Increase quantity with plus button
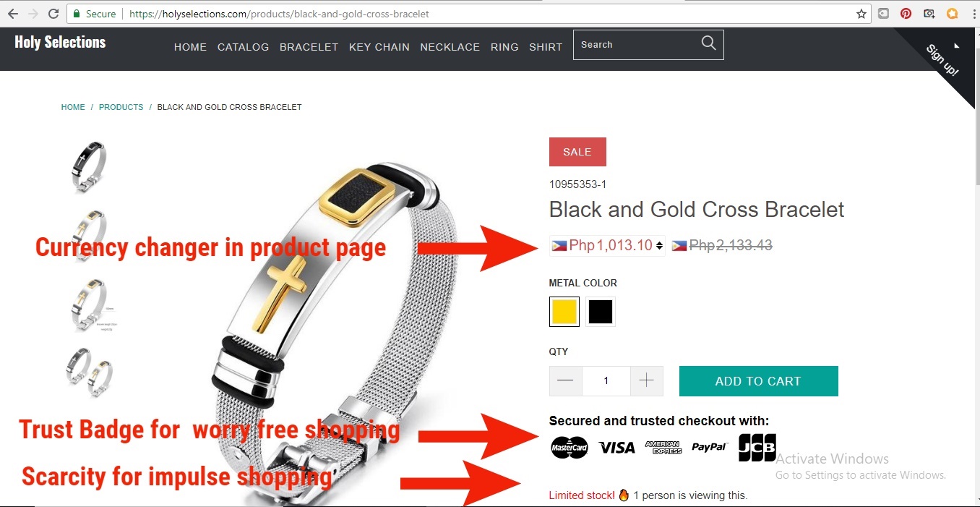This screenshot has width=980, height=507. point(647,381)
